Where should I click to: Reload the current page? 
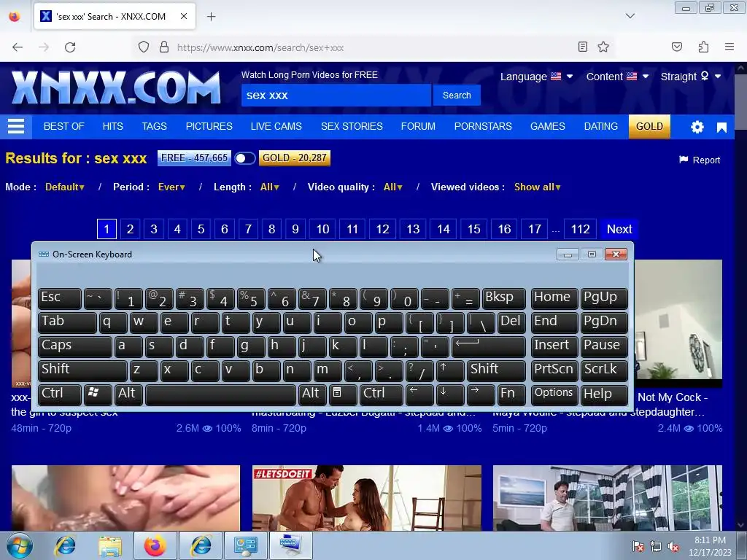(x=70, y=47)
